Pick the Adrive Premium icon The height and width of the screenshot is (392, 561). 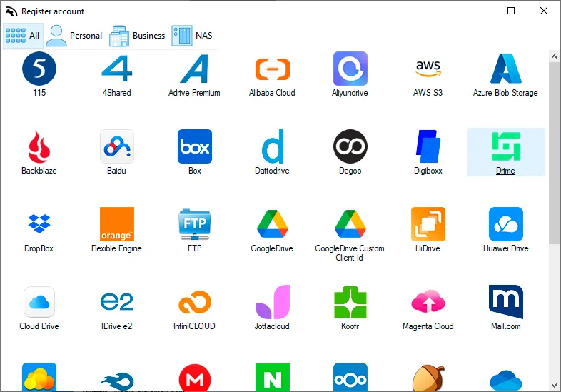click(x=194, y=69)
